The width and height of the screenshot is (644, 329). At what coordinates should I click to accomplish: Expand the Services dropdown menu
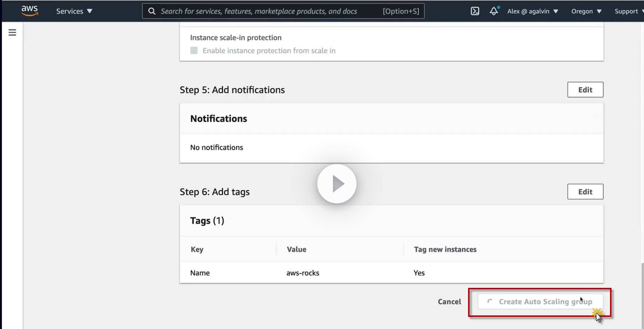click(x=74, y=11)
